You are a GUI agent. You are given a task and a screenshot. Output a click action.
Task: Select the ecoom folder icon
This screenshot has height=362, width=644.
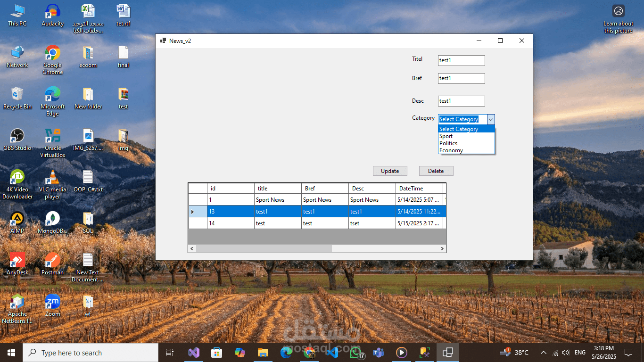point(88,57)
